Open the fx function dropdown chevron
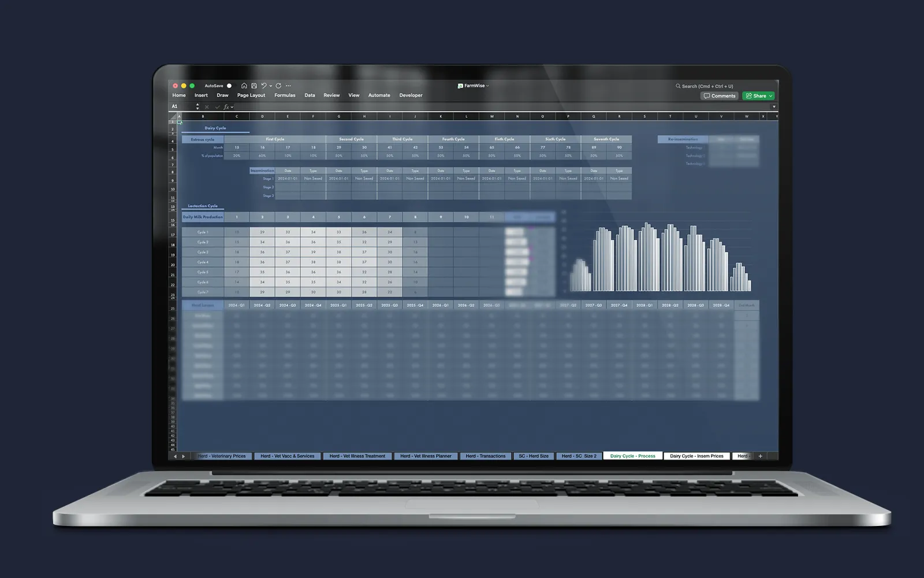This screenshot has width=924, height=578. click(x=232, y=107)
